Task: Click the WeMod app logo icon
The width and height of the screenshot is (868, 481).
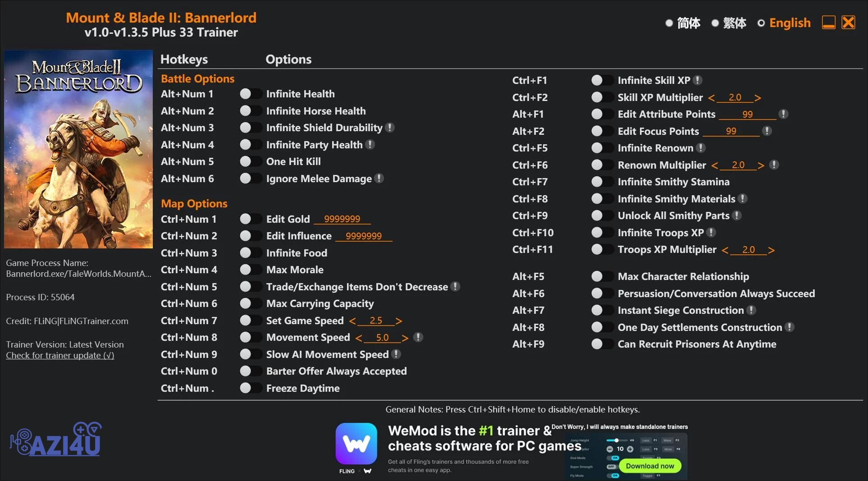Action: (x=356, y=444)
